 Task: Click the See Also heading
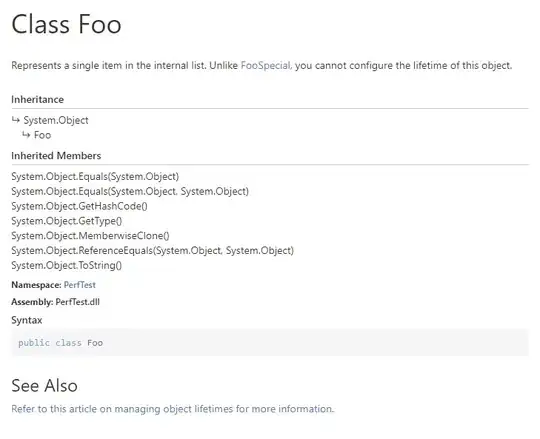click(44, 386)
